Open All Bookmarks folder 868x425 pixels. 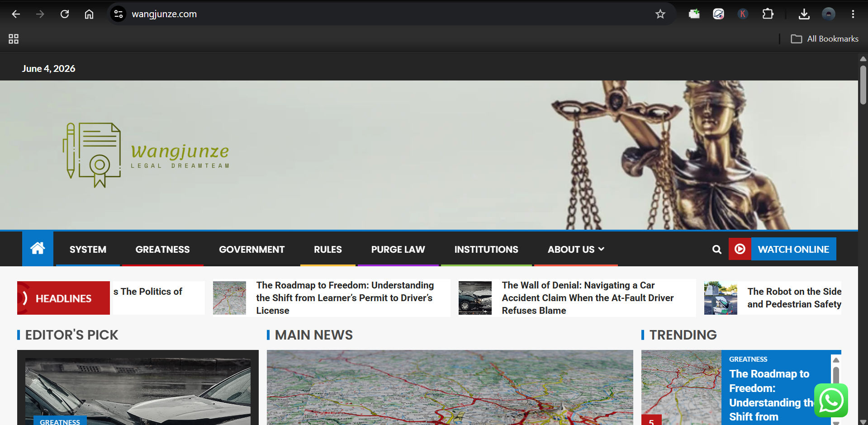click(x=824, y=39)
